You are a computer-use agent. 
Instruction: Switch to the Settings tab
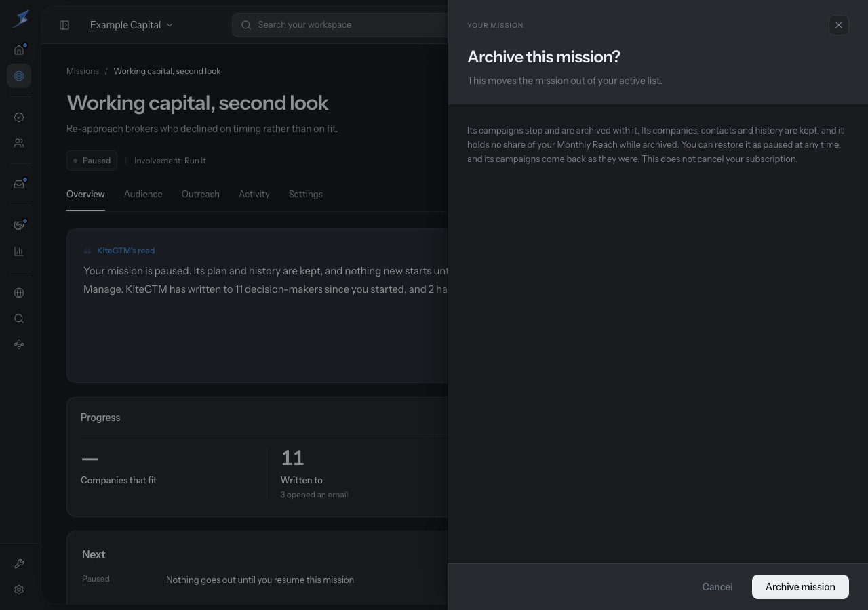point(306,195)
